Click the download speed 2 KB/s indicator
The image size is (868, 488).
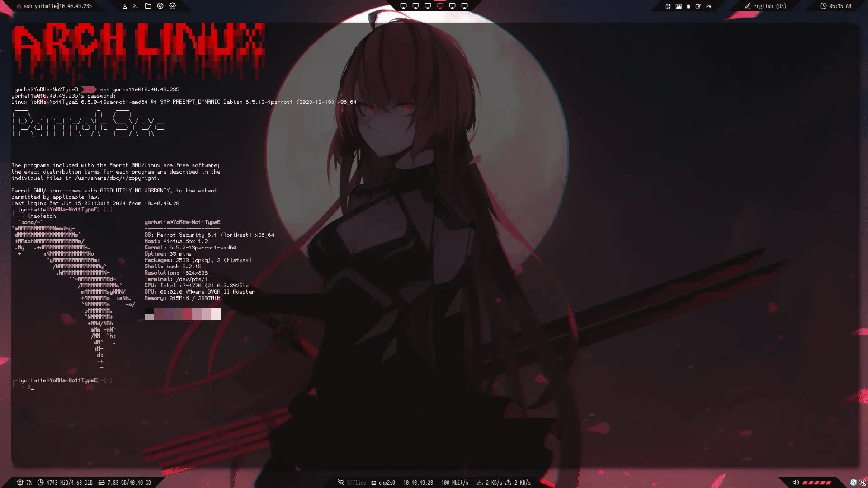pyautogui.click(x=490, y=483)
